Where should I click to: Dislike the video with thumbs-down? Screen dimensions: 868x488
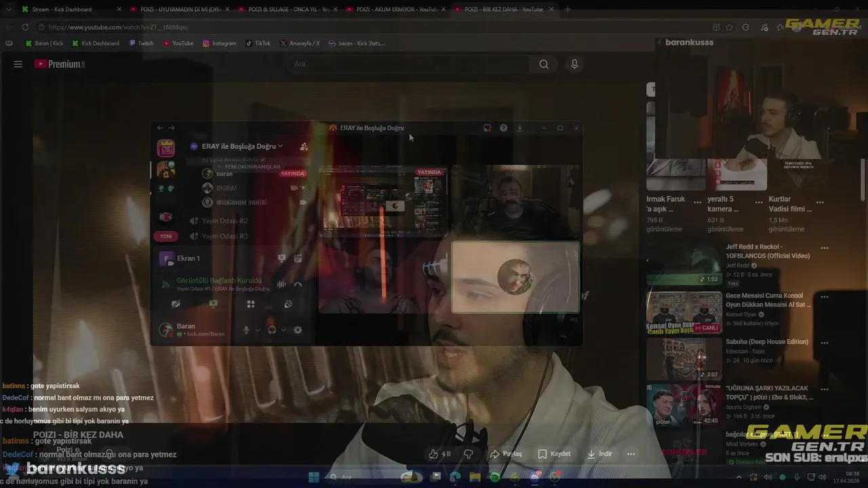tap(468, 454)
